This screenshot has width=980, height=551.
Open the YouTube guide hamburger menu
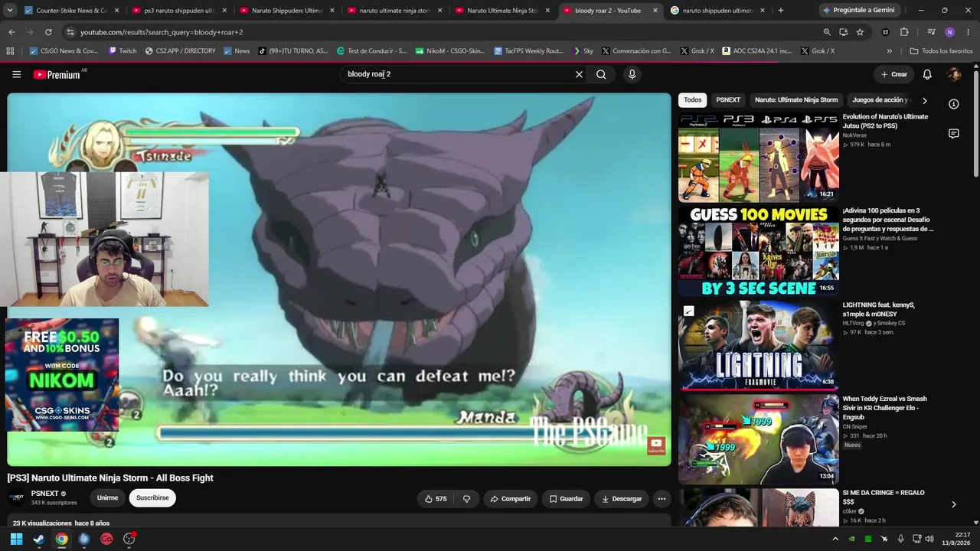[16, 74]
